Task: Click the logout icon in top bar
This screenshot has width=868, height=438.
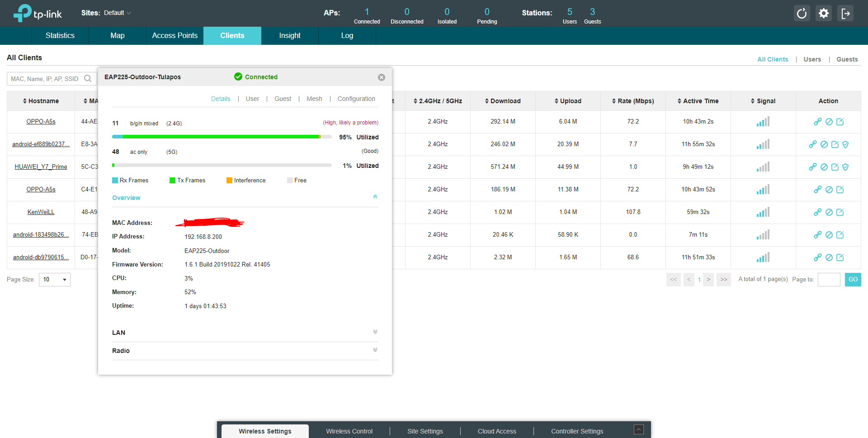Action: (x=845, y=13)
